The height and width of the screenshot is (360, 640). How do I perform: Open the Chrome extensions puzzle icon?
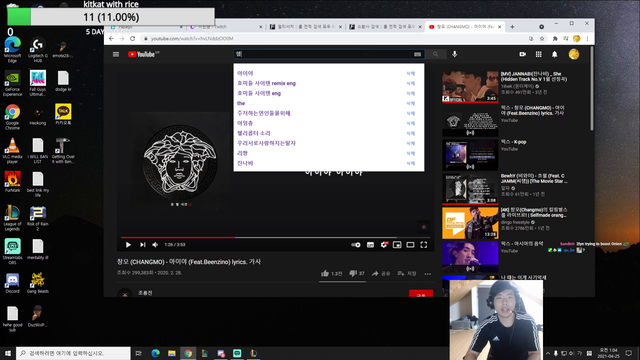(x=555, y=39)
